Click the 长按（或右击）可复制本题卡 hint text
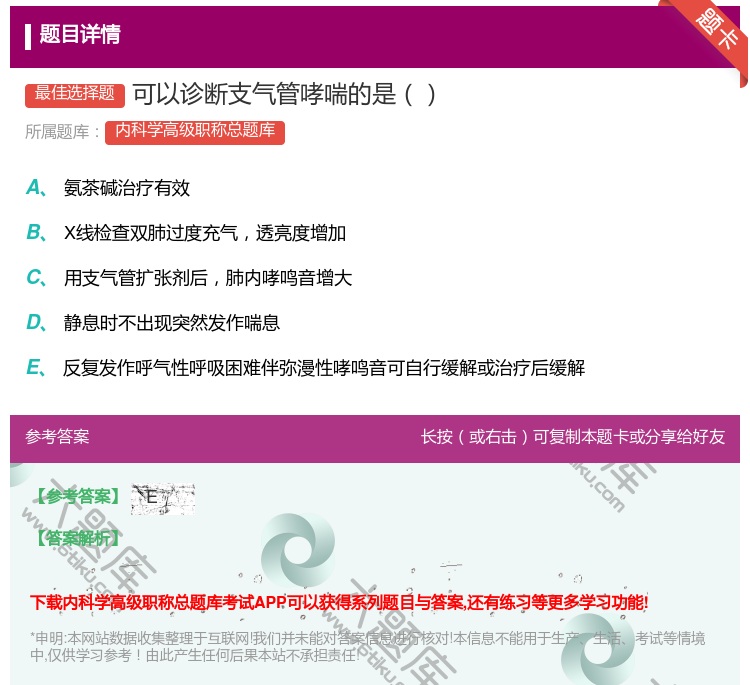 pyautogui.click(x=573, y=437)
